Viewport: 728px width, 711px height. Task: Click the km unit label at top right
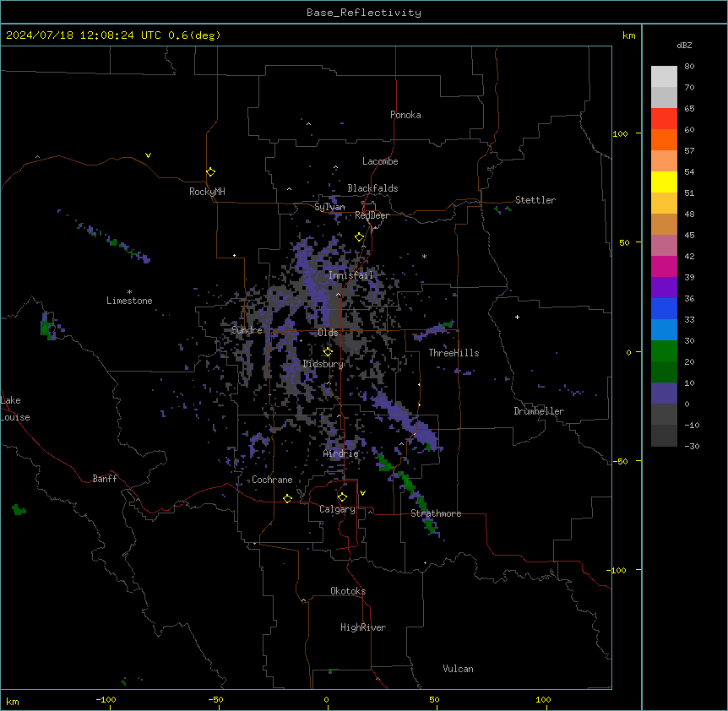point(628,35)
